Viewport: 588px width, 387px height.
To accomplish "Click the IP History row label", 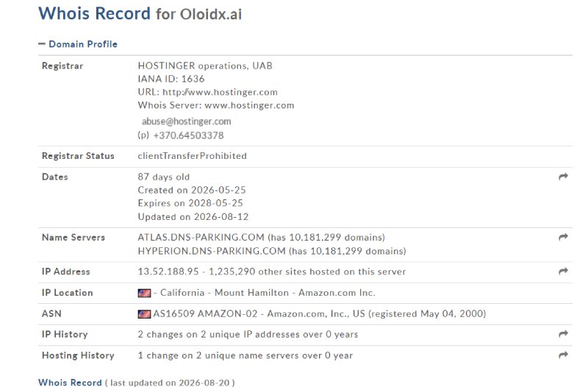I will (x=65, y=335).
